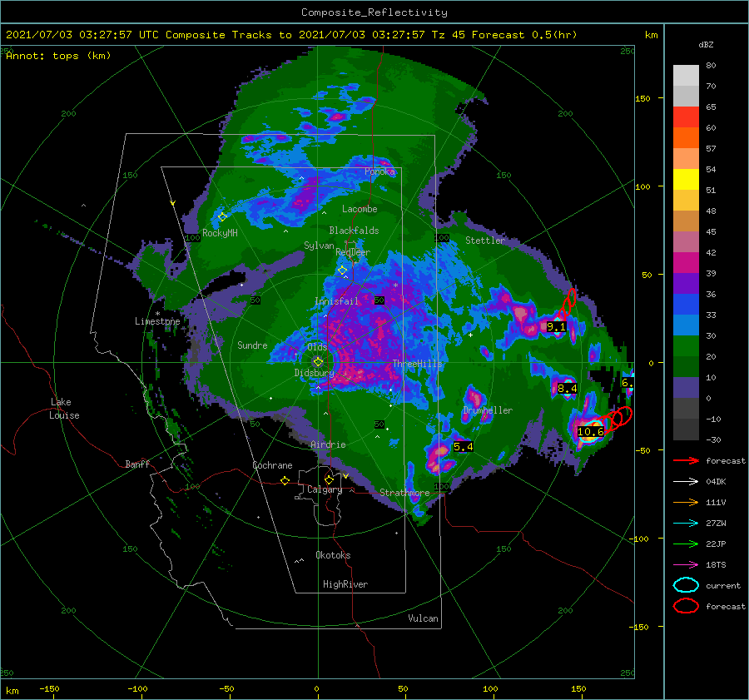Click the purple 39 dBZ color swatch
Image resolution: width=749 pixels, height=700 pixels.
point(686,283)
